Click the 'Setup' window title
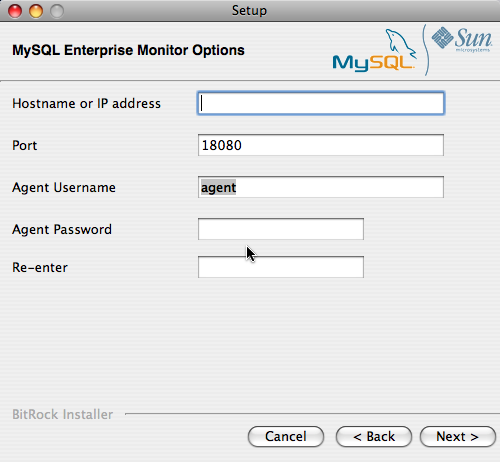This screenshot has width=500, height=462. 249,11
